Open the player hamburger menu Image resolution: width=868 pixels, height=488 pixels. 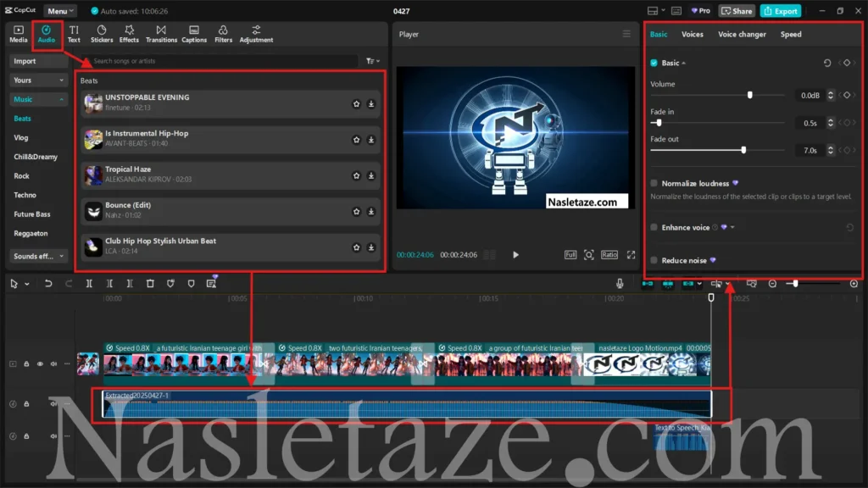click(626, 34)
